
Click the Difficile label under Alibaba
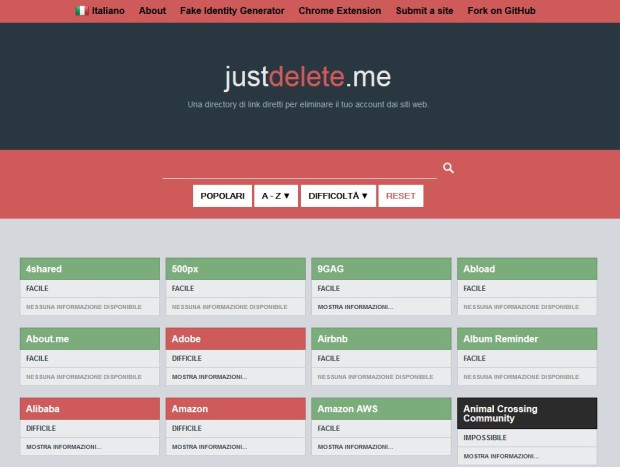[41, 428]
